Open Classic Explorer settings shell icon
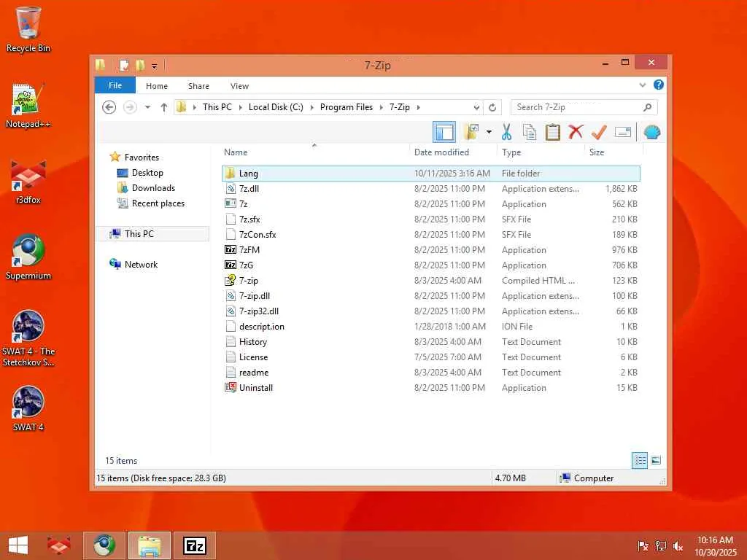 coord(651,132)
